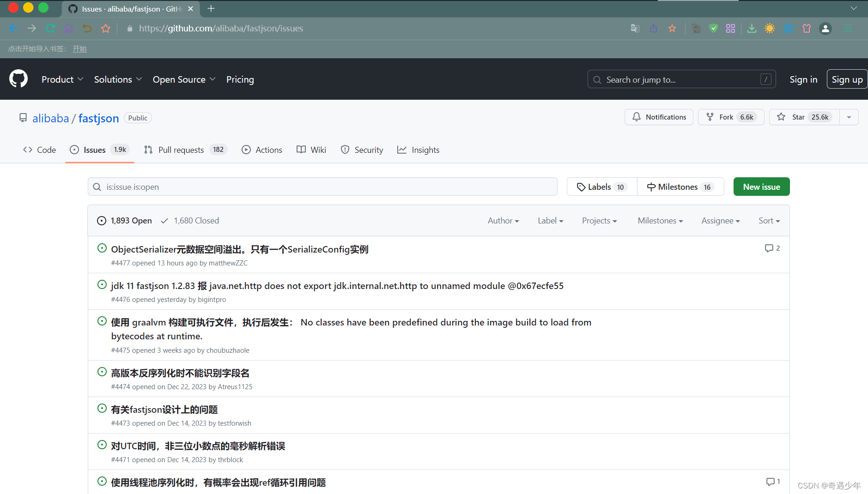Open the Milestones filter dropdown

(660, 221)
